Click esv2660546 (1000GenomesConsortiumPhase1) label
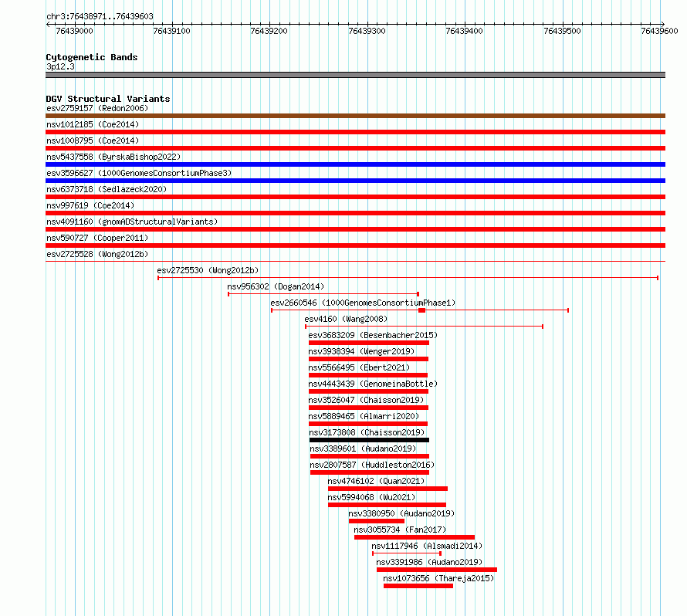Viewport: 687px width, 616px height. click(363, 303)
